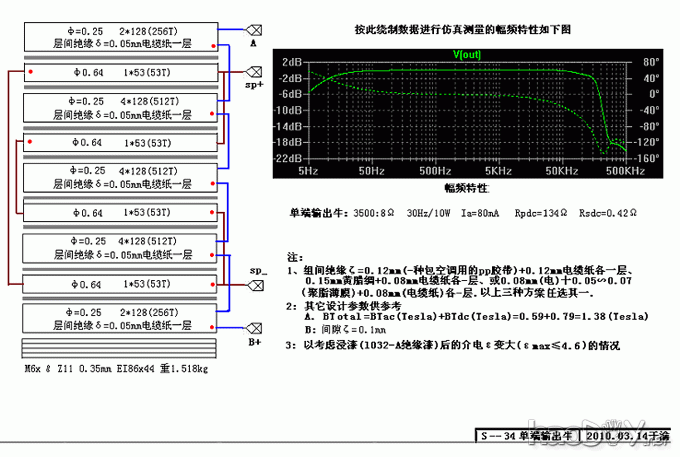Click the 幅频特性 caption under the graph

pyautogui.click(x=465, y=187)
